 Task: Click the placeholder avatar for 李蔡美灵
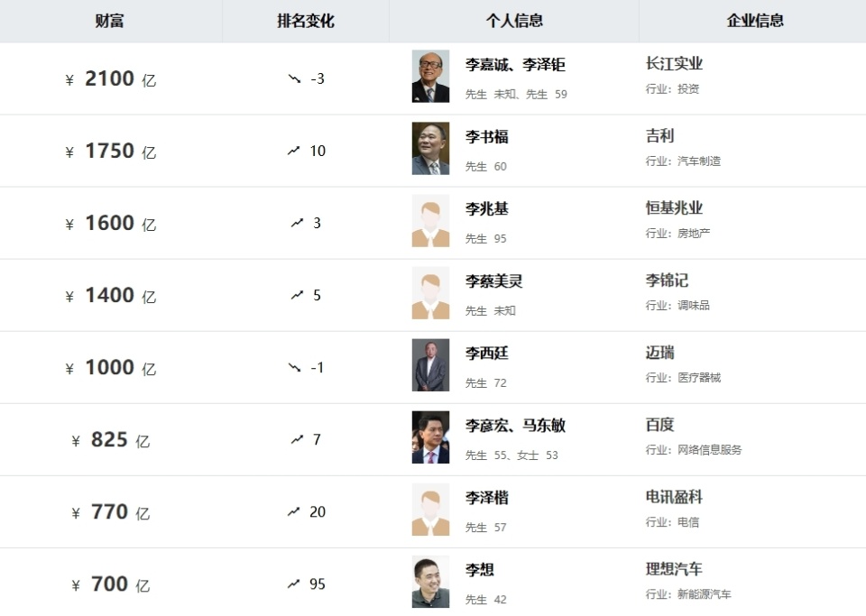(x=430, y=293)
